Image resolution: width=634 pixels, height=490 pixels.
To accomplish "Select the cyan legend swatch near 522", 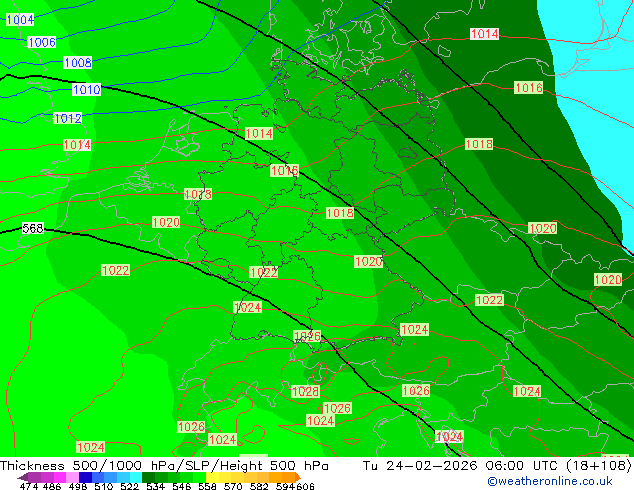I will (136, 477).
